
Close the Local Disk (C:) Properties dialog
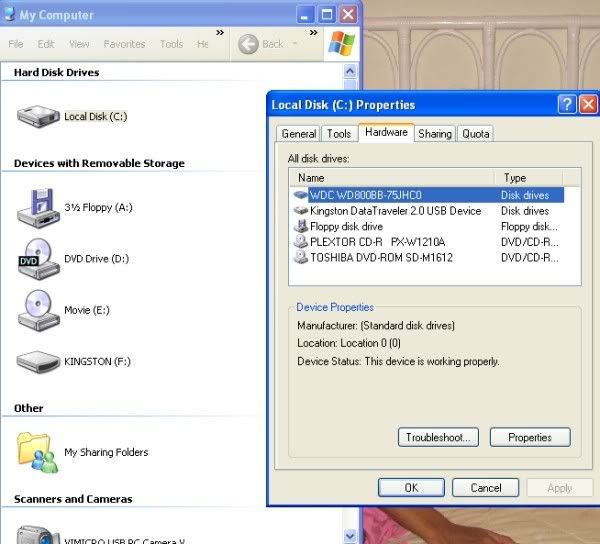click(x=589, y=104)
